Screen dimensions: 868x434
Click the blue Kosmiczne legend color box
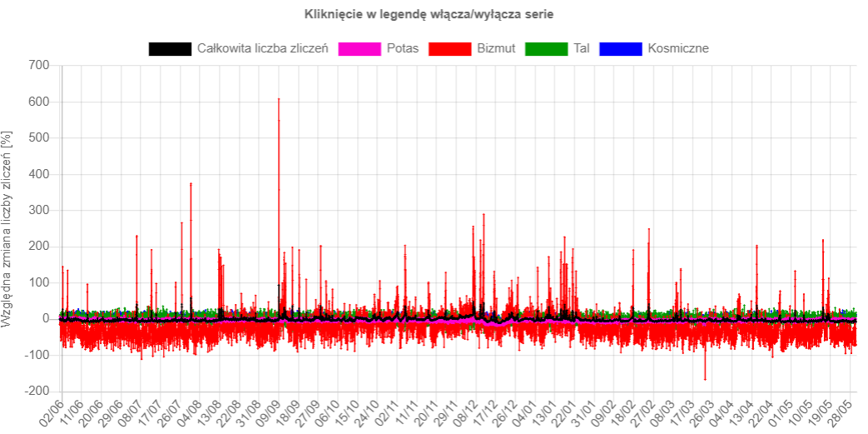(x=621, y=48)
